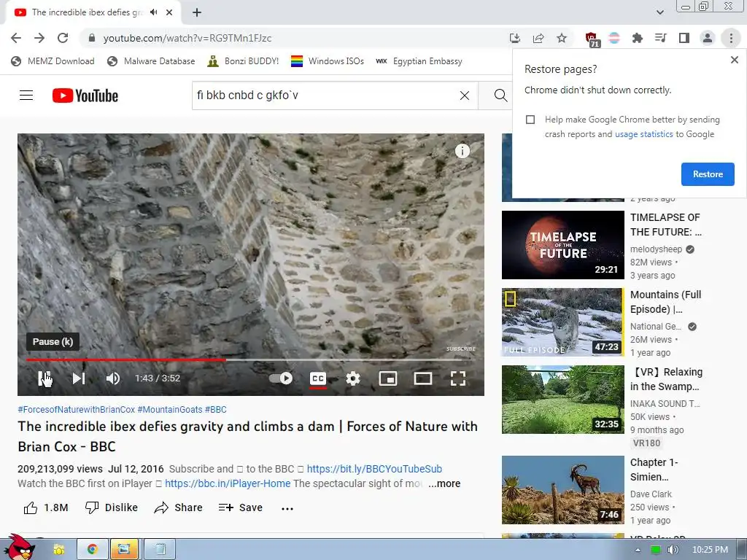Save the video to a playlist
Image resolution: width=747 pixels, height=560 pixels.
coord(241,507)
